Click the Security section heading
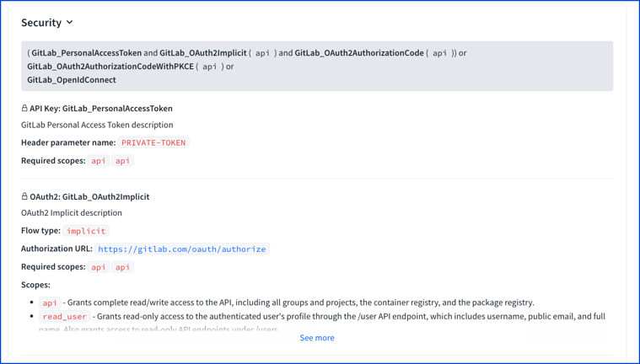The image size is (640, 364). (41, 23)
